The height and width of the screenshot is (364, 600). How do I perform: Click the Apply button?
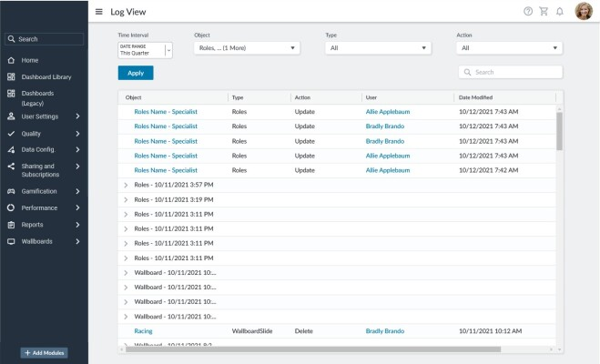pos(136,73)
